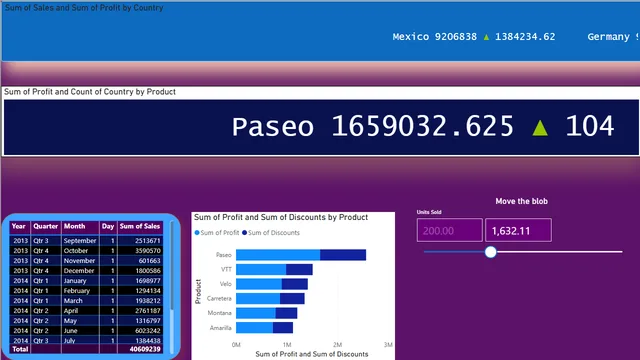Click Amarilla label on chart axis
The image size is (640, 360).
pos(220,328)
